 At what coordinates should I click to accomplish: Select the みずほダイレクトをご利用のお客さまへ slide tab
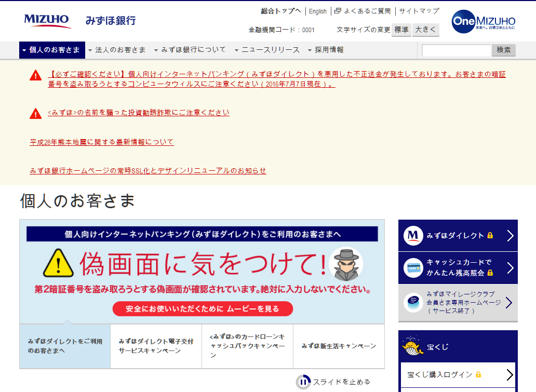coord(65,346)
